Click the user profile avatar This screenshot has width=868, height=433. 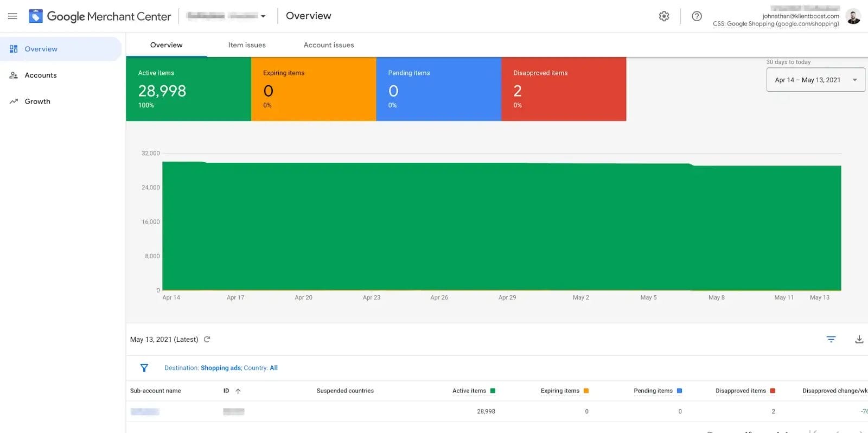853,17
